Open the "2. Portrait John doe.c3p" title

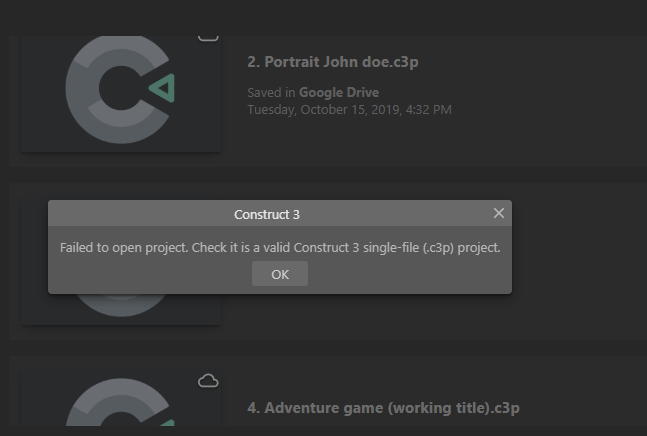tap(333, 62)
